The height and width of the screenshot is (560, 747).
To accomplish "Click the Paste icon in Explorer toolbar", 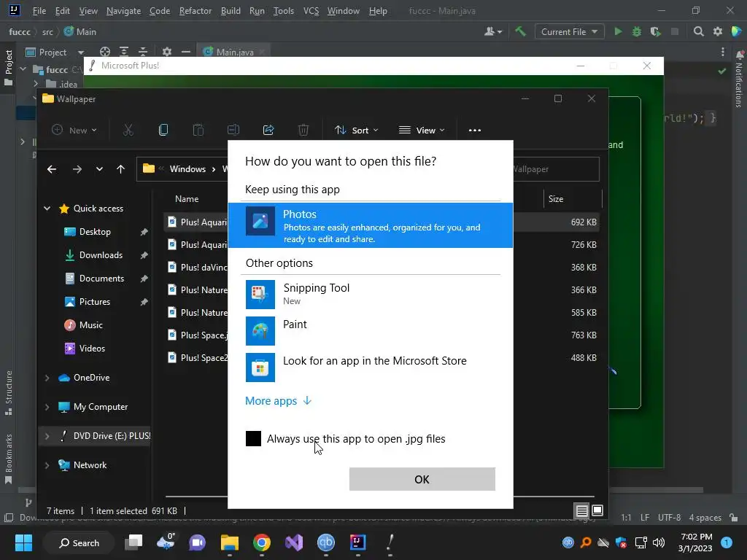I will point(198,130).
